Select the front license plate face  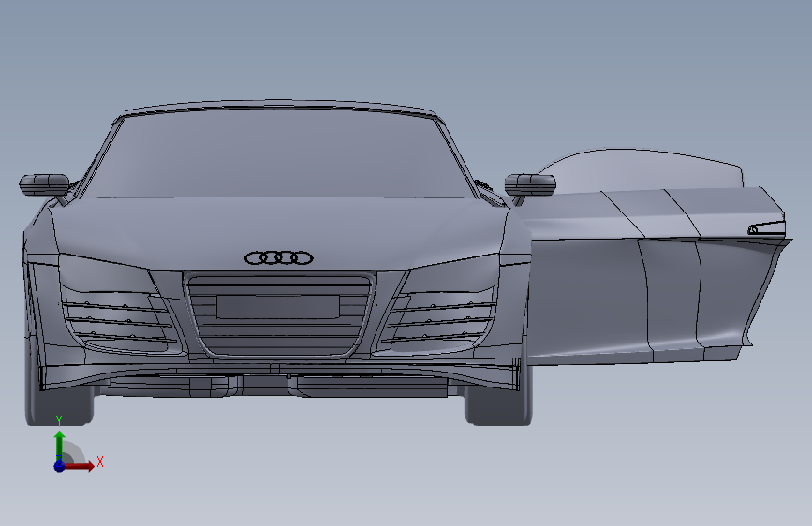(x=278, y=306)
